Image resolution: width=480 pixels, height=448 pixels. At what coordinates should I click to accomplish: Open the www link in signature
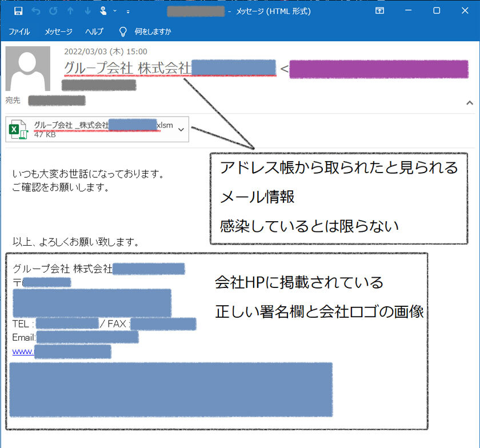(x=23, y=351)
